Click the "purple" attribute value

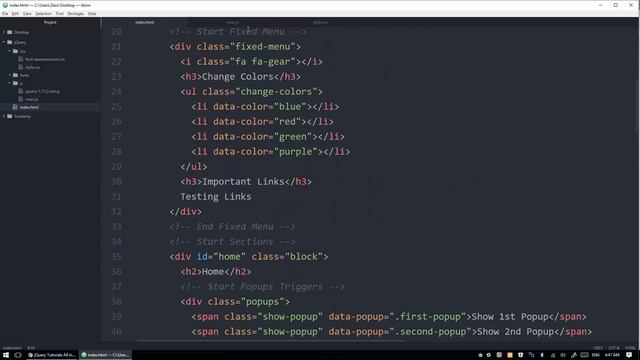point(296,152)
